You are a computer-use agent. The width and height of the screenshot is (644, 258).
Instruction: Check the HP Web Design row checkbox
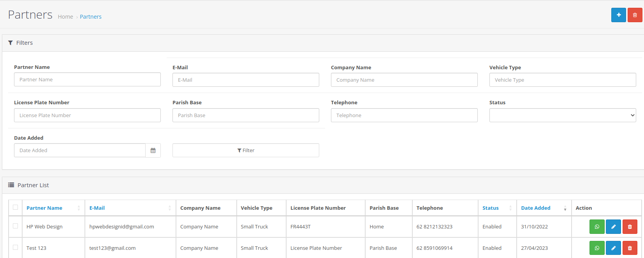point(16,226)
